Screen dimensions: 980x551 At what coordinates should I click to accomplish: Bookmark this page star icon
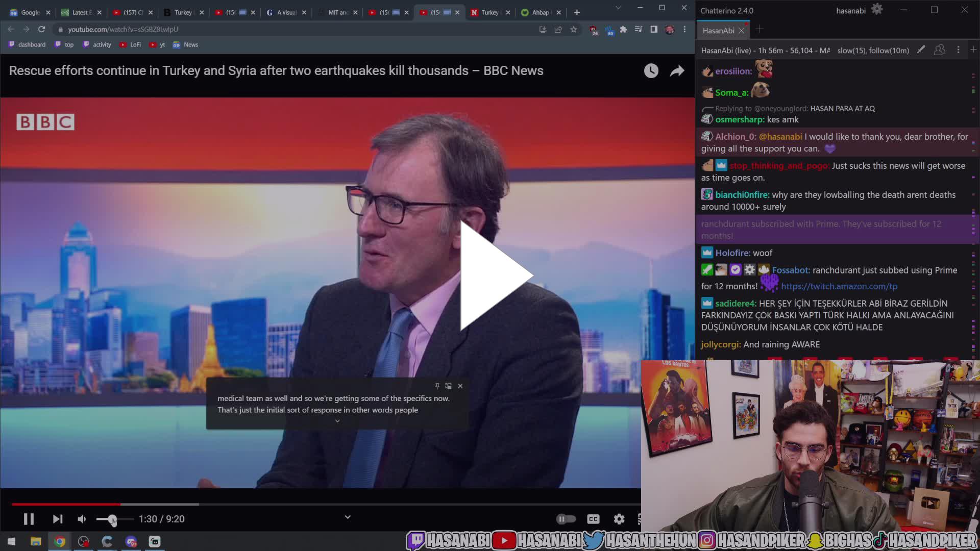click(x=574, y=30)
